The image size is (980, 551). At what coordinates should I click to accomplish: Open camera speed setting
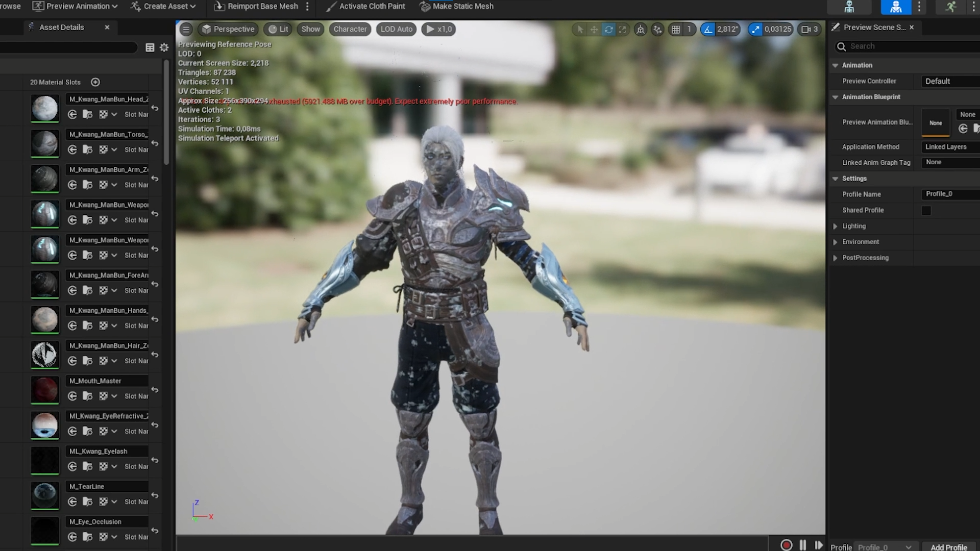pos(810,30)
